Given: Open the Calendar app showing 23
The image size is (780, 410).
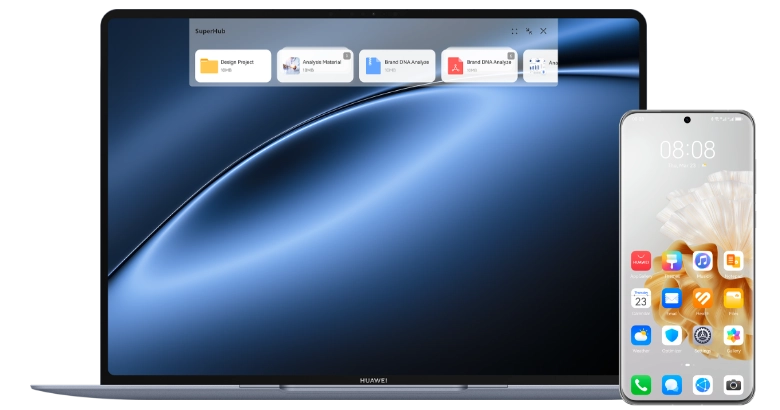Looking at the screenshot, I should (x=641, y=299).
